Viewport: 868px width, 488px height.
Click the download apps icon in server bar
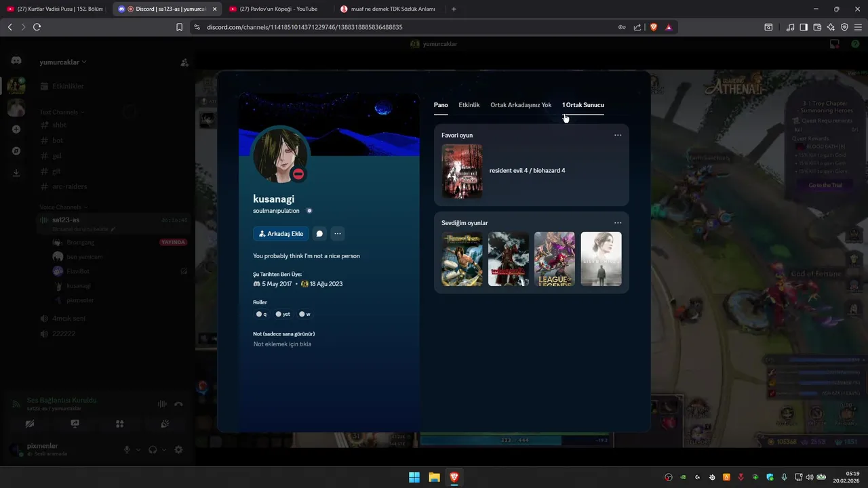point(16,173)
